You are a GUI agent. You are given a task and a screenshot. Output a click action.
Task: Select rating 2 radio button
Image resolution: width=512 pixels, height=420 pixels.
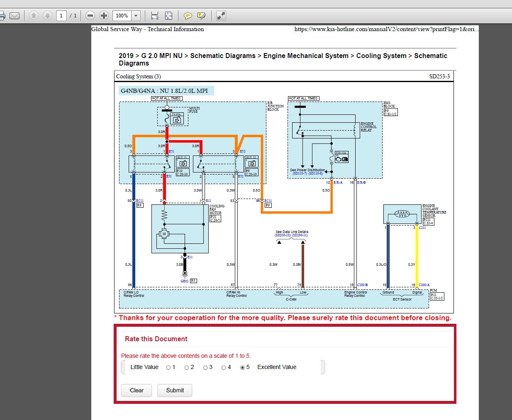(x=187, y=368)
